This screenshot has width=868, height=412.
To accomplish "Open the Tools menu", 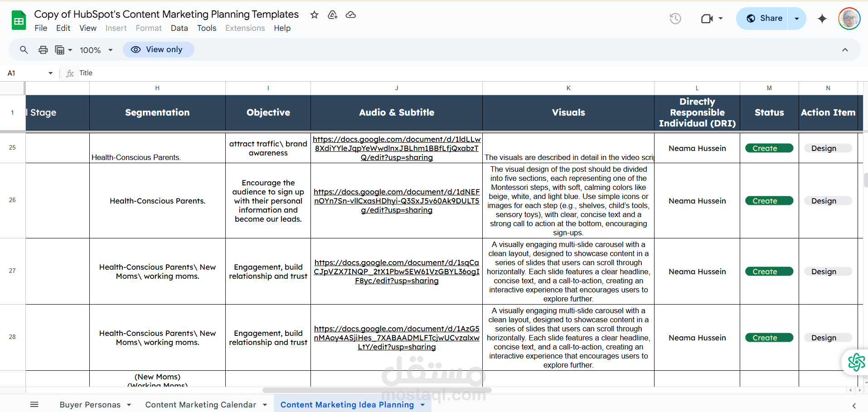I will 207,28.
